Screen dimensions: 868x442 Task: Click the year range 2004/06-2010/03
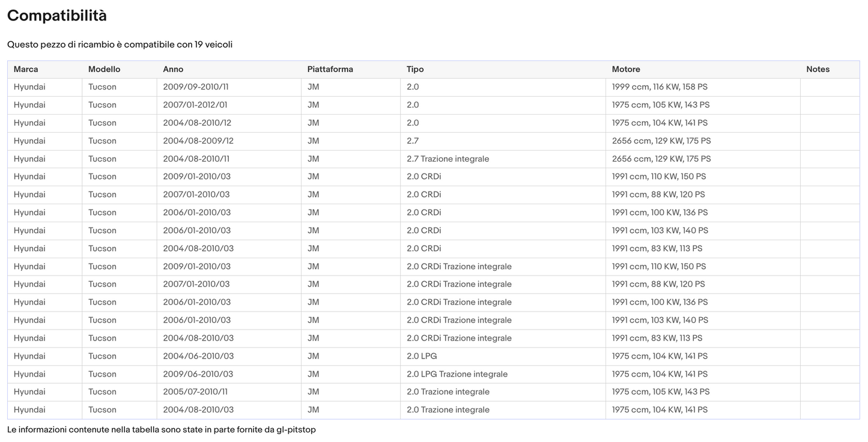click(x=198, y=356)
